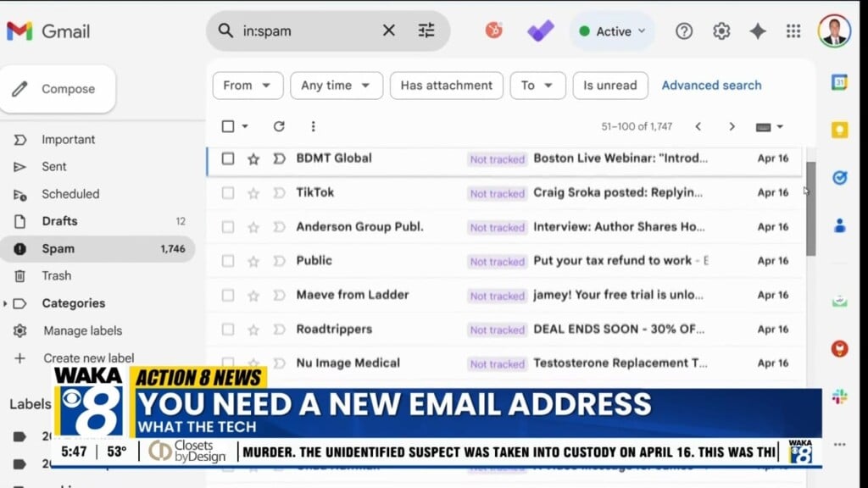Viewport: 868px width, 488px height.
Task: Open Google Tasks side panel
Action: [x=839, y=178]
